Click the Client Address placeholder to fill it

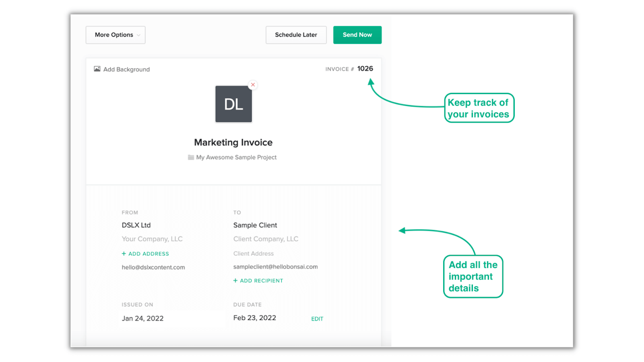253,253
